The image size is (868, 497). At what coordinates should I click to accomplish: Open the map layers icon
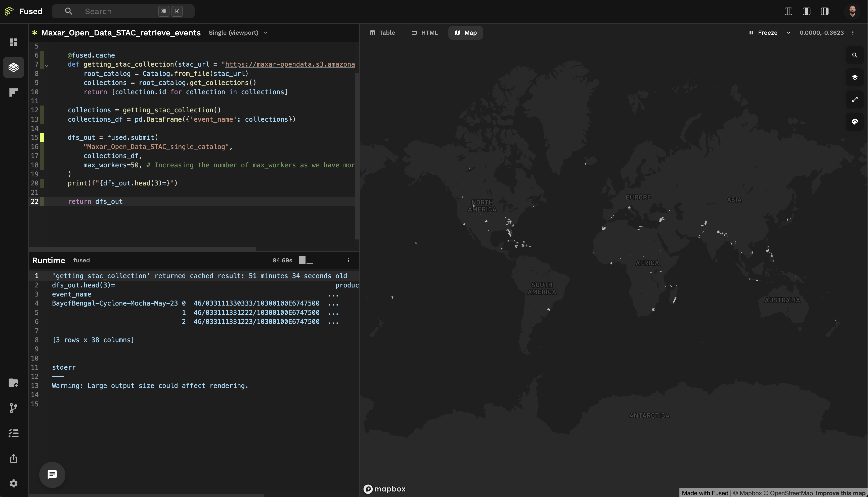click(854, 77)
